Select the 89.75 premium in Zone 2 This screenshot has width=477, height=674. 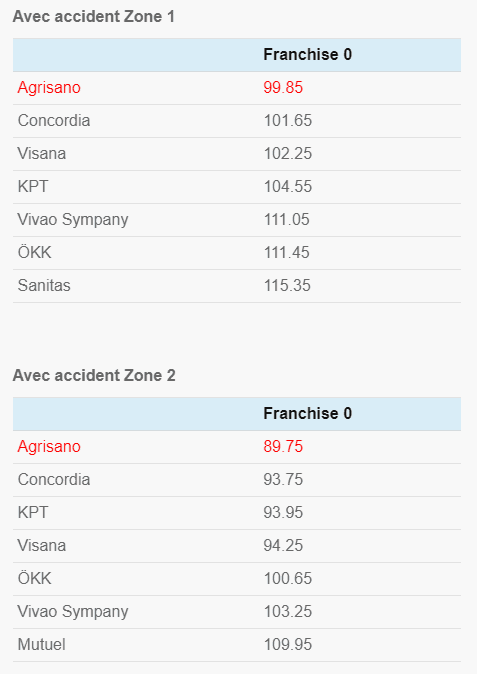click(283, 447)
